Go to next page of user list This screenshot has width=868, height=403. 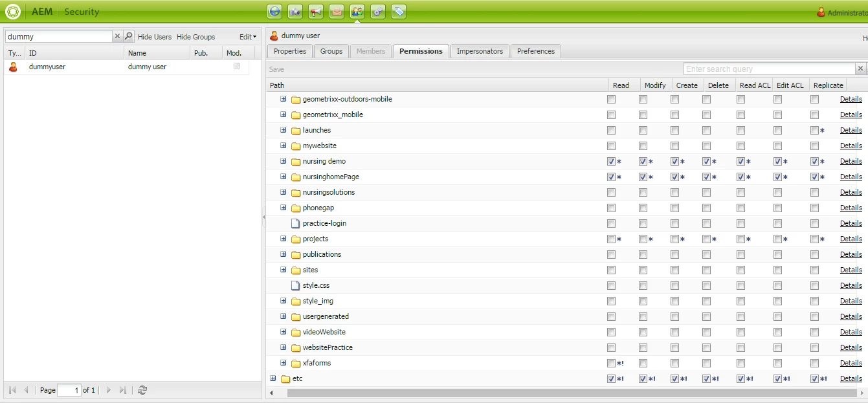(108, 390)
